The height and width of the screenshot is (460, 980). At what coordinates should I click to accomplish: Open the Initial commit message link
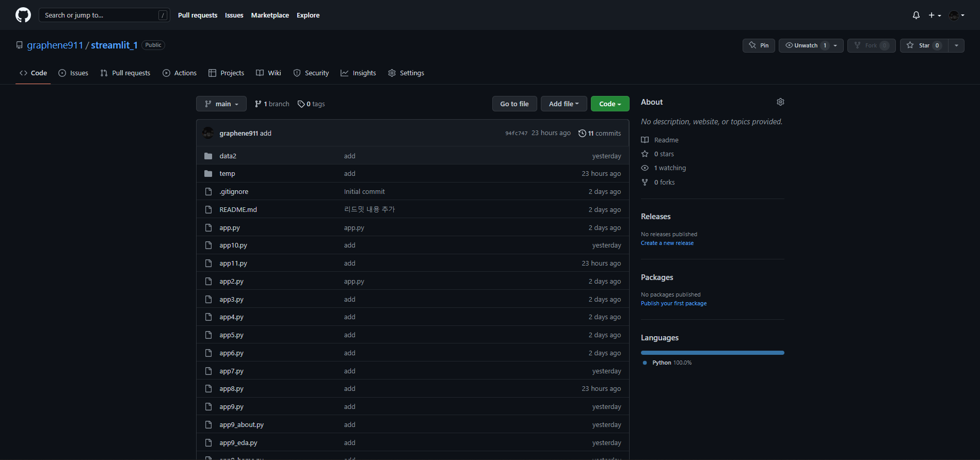pos(364,192)
